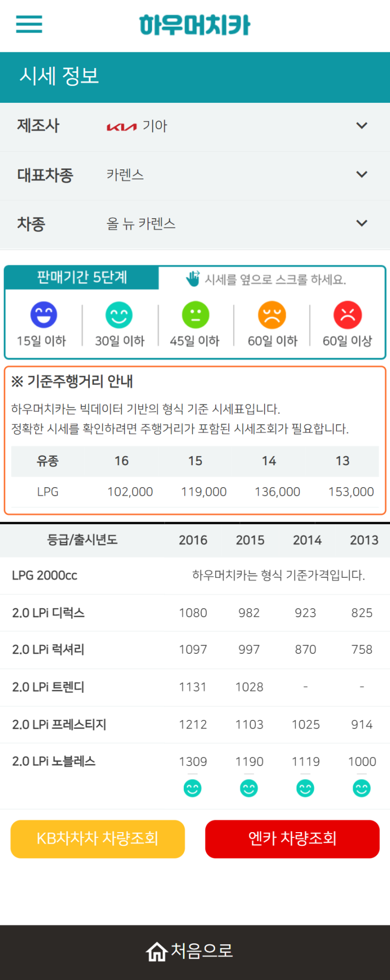Click the KB차차차 차량조회 button
The image size is (390, 980).
pyautogui.click(x=98, y=839)
